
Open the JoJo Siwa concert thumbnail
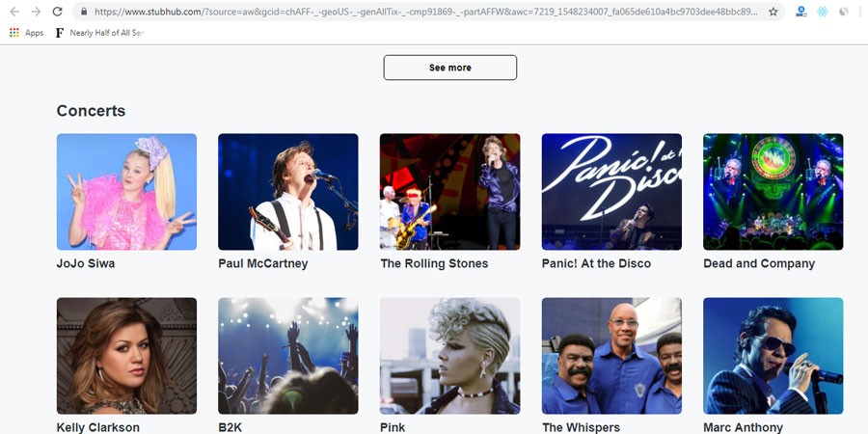(126, 191)
